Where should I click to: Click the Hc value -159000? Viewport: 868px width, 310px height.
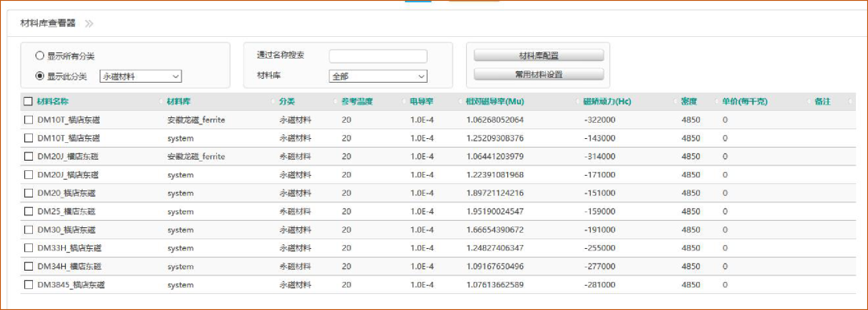600,211
